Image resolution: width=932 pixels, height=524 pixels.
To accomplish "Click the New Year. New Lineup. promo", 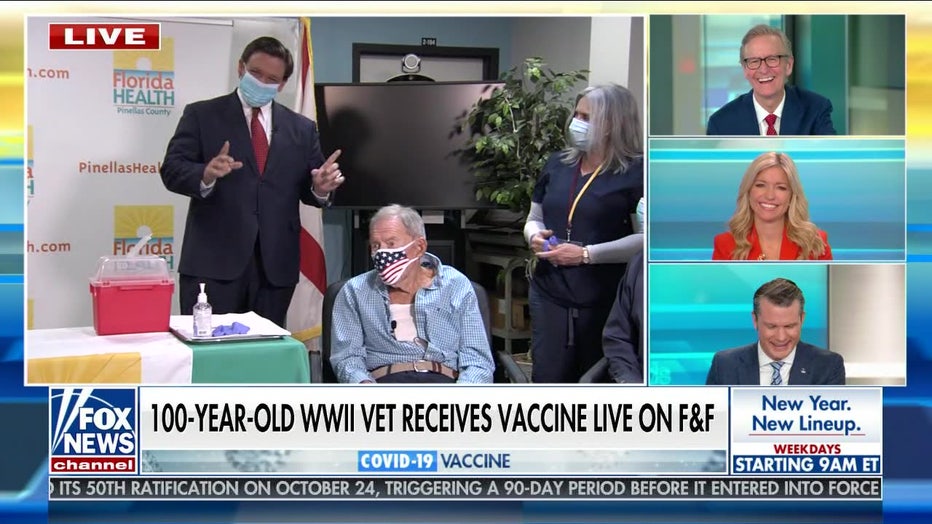I will point(806,414).
